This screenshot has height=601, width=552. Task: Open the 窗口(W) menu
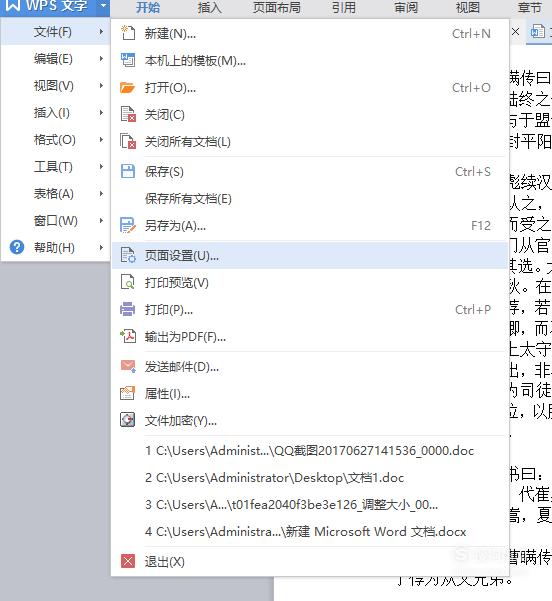[56, 220]
